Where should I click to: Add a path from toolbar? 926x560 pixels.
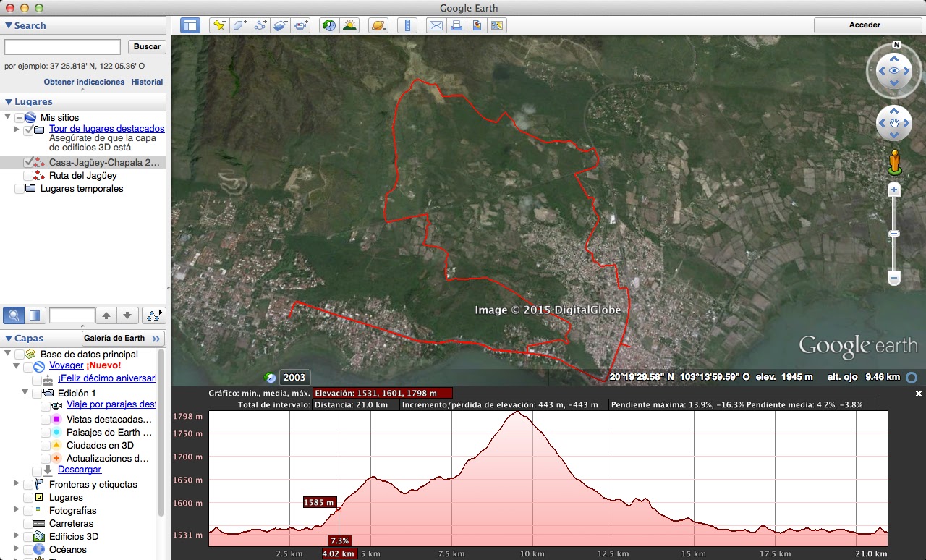tap(260, 25)
